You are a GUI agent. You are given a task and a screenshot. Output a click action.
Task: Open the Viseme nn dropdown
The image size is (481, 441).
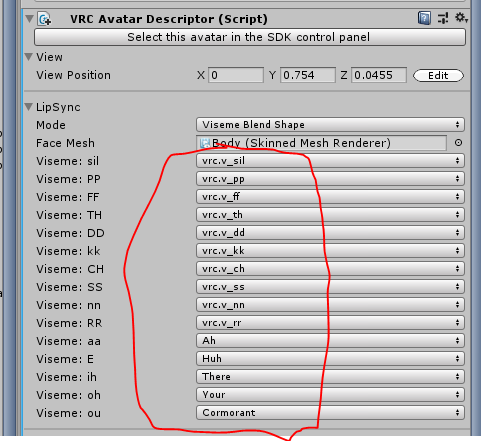[330, 305]
